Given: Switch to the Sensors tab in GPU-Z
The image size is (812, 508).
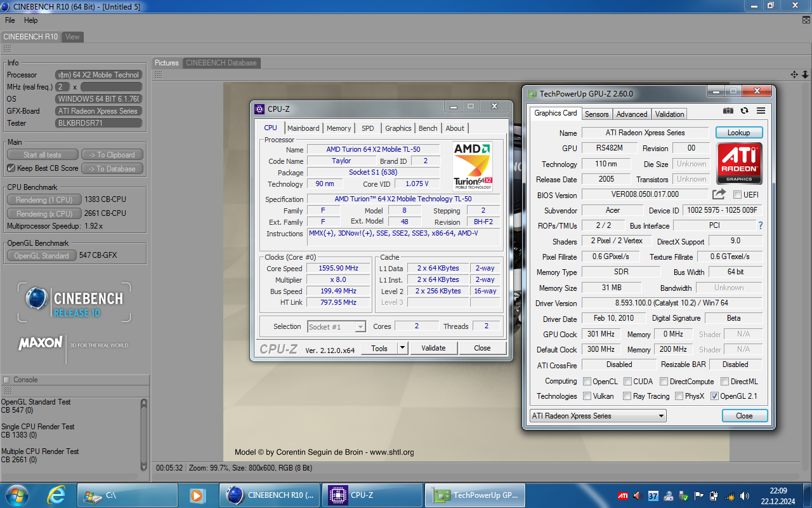Looking at the screenshot, I should tap(596, 114).
